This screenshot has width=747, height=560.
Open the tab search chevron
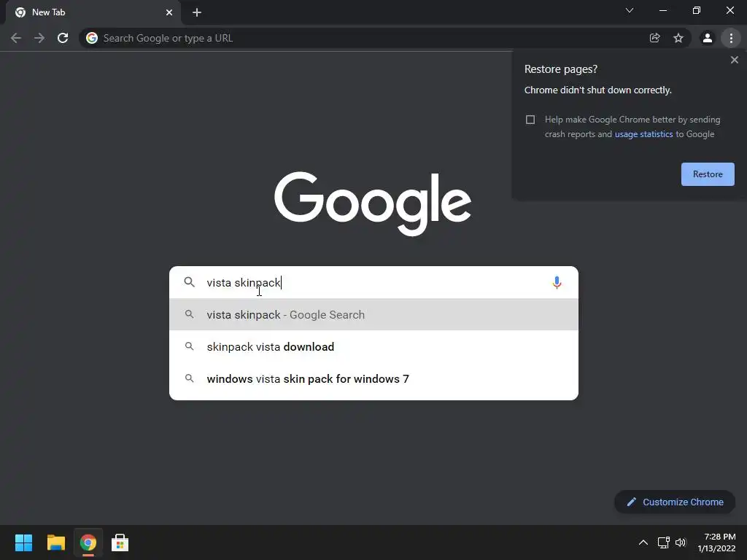tap(630, 10)
